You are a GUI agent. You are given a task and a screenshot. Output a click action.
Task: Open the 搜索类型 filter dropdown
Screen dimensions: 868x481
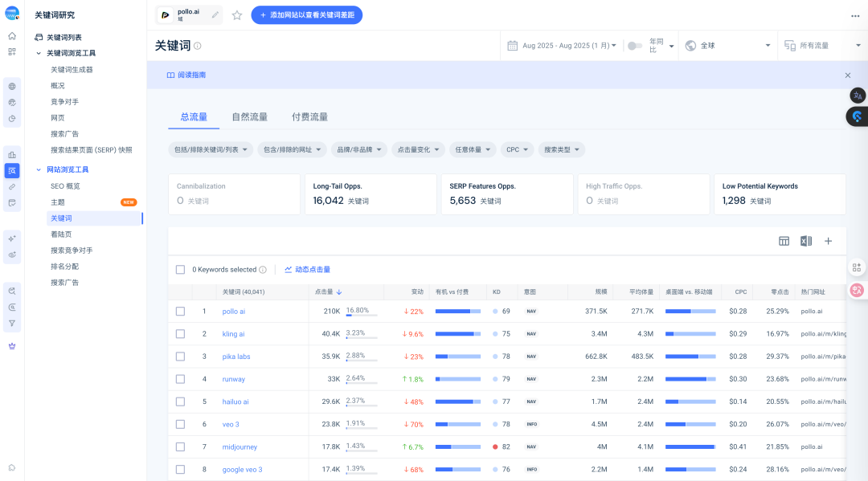[x=562, y=150]
